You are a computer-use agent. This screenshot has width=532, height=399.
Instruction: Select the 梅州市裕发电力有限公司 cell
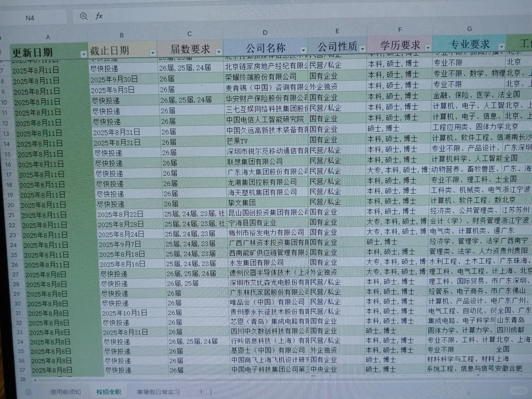[269, 233]
